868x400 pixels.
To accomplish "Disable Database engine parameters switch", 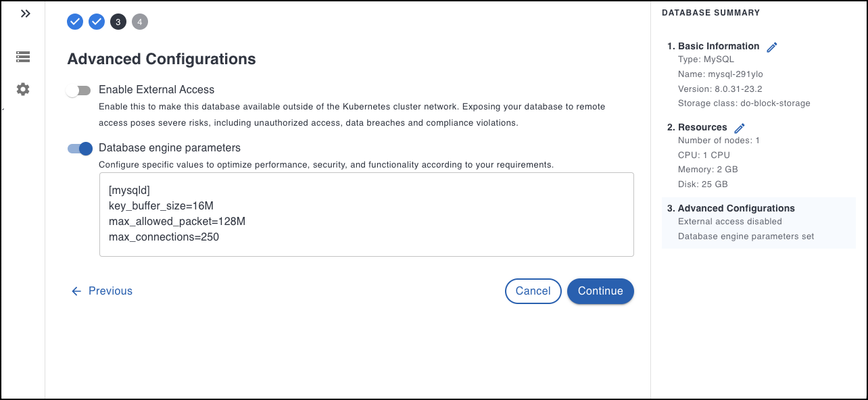I will click(x=80, y=149).
